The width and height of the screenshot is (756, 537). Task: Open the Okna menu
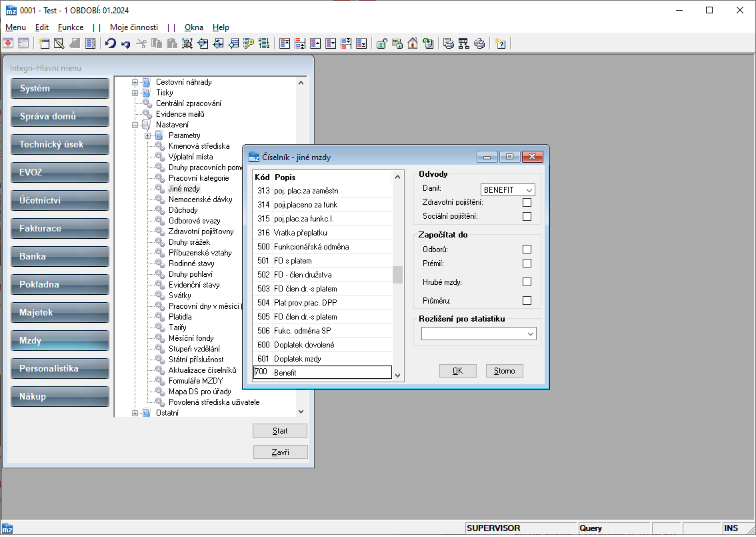pyautogui.click(x=194, y=27)
